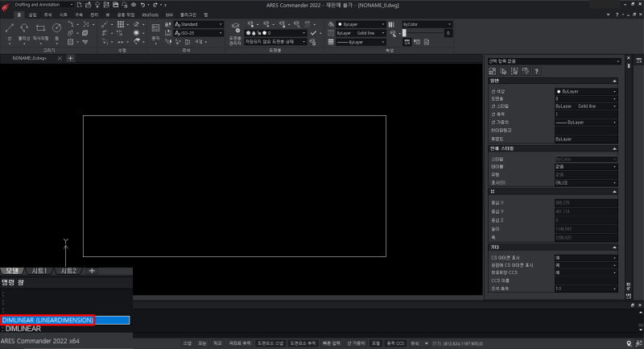Toggle Quick input (빠른 입력) in status bar
The height and width of the screenshot is (349, 644).
point(332,343)
